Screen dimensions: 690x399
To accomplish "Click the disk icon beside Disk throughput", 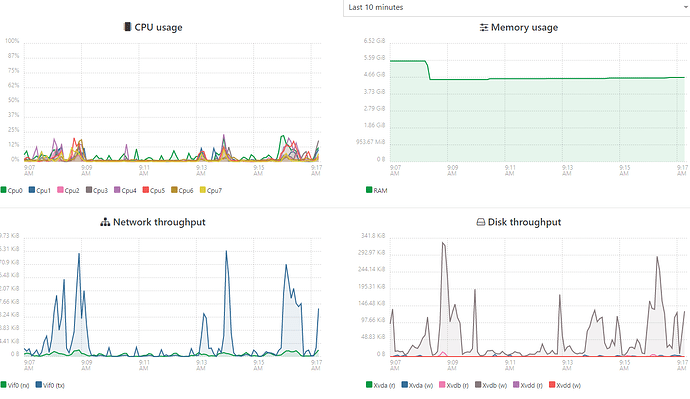I will [x=481, y=222].
